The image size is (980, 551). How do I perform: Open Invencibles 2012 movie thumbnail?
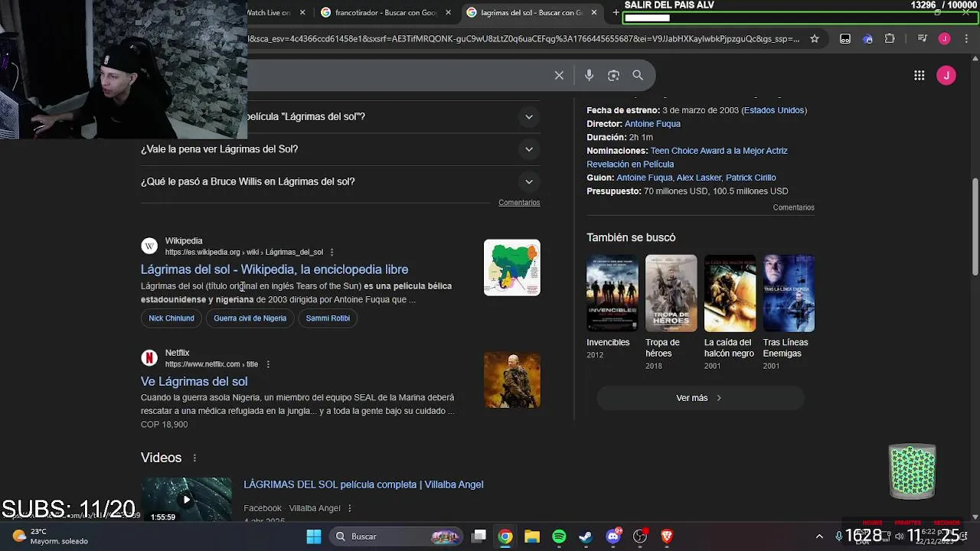pyautogui.click(x=612, y=293)
